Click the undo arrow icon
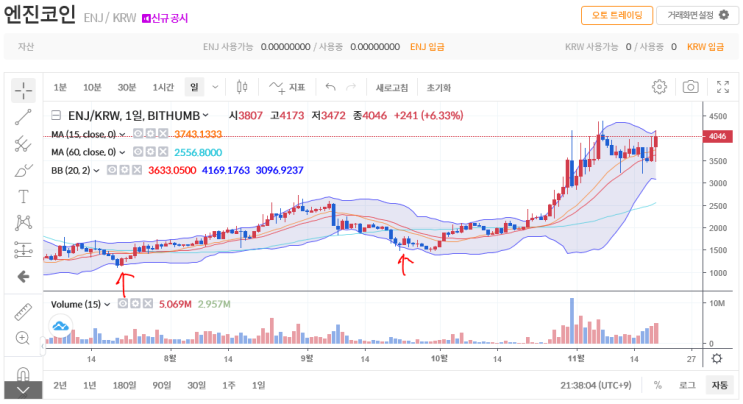 (x=330, y=87)
